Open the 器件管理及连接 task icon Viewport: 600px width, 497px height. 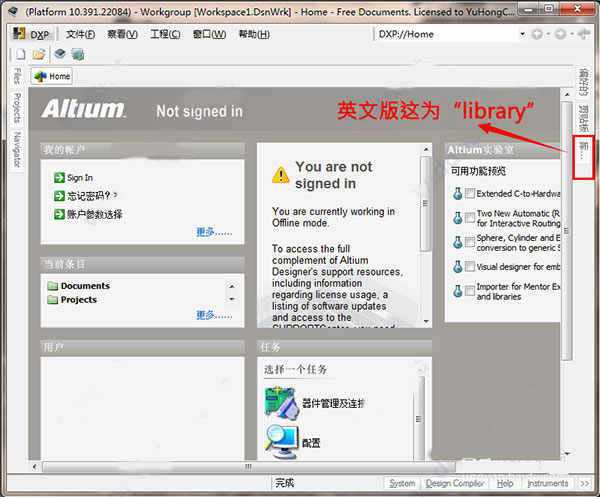tap(281, 403)
